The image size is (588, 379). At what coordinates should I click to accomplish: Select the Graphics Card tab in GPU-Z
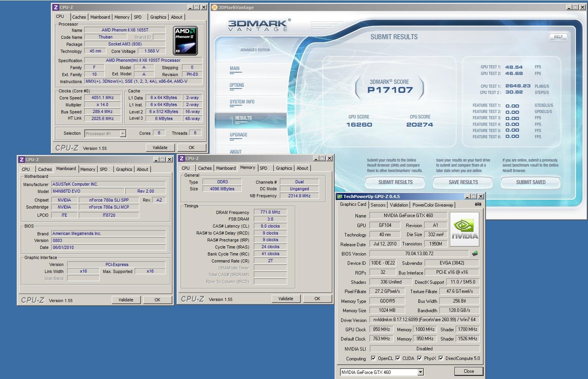click(x=353, y=204)
